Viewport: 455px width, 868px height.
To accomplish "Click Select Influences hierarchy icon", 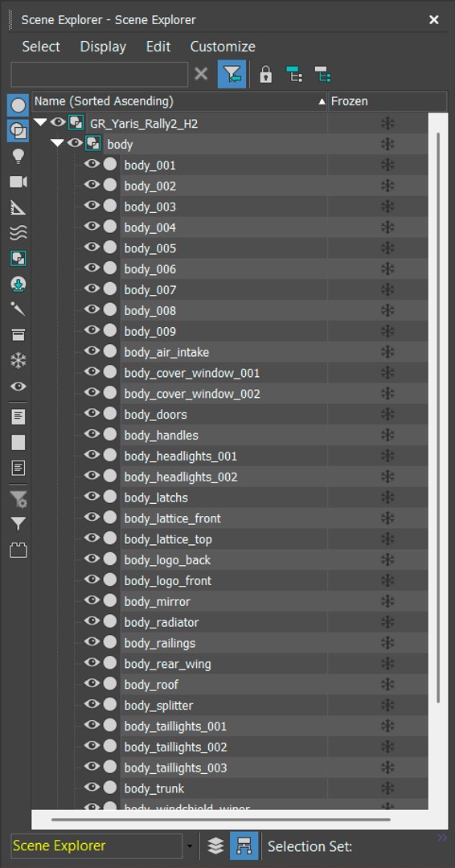I will pos(322,74).
